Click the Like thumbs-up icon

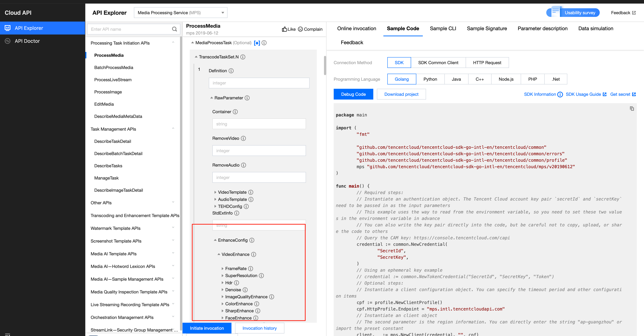coord(284,29)
